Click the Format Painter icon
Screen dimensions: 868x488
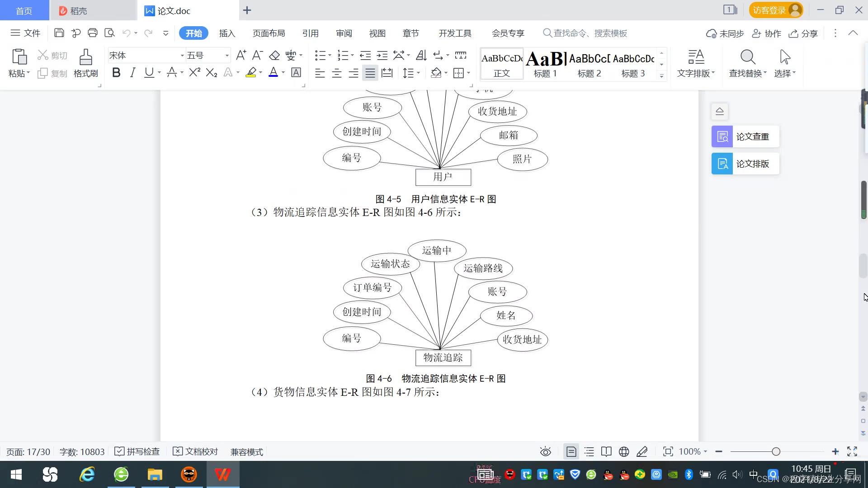click(85, 62)
